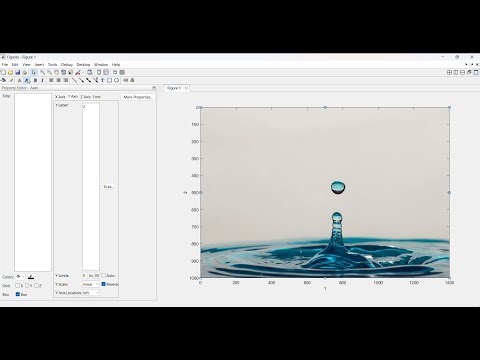Image resolution: width=480 pixels, height=360 pixels.
Task: Uncheck the Box checkbox
Action: point(18,294)
